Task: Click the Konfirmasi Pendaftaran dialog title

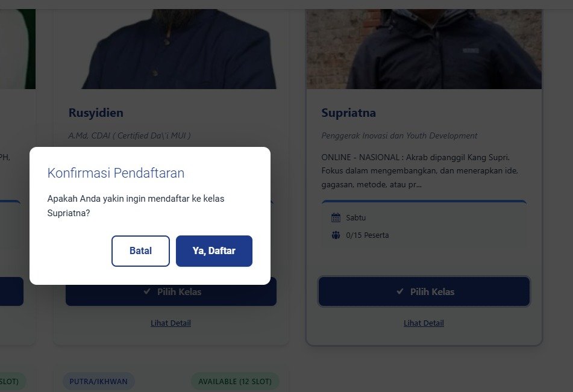Action: pos(116,173)
